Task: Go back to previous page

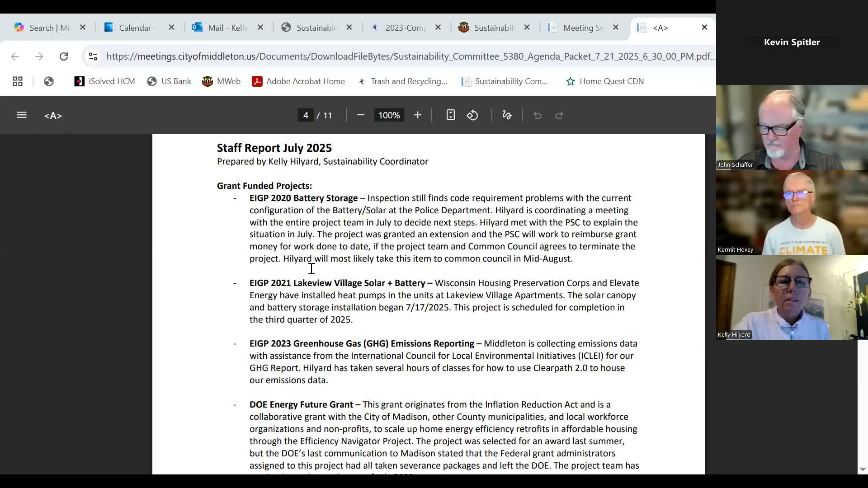Action: [15, 56]
